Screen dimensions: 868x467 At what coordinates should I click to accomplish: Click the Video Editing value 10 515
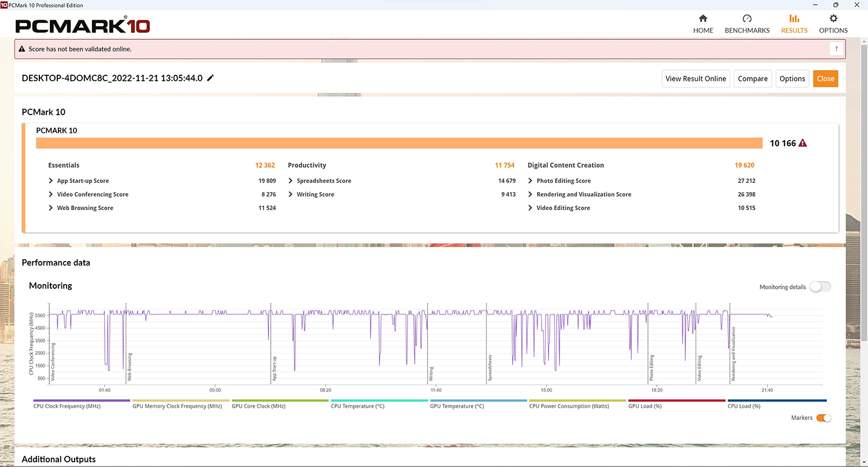(x=746, y=208)
